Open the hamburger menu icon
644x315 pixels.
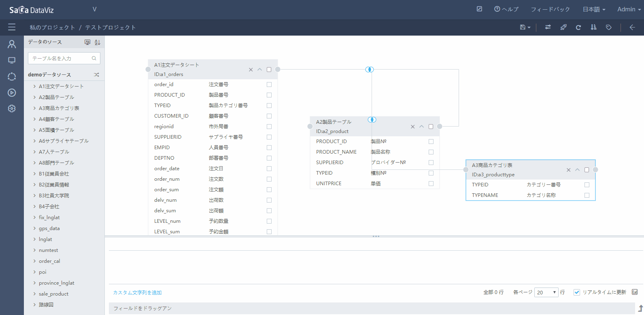coord(12,27)
